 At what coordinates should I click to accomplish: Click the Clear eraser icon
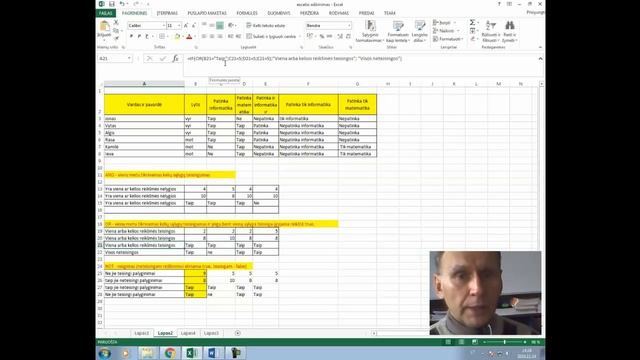472,39
